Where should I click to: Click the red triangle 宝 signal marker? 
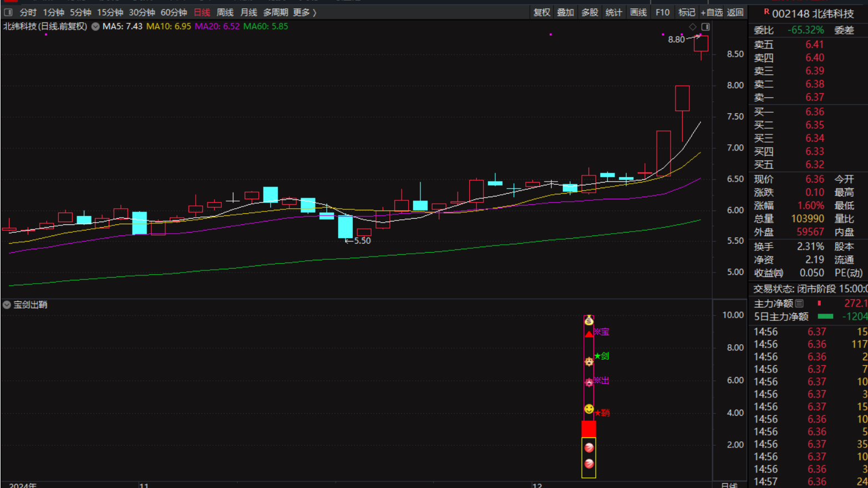point(588,334)
